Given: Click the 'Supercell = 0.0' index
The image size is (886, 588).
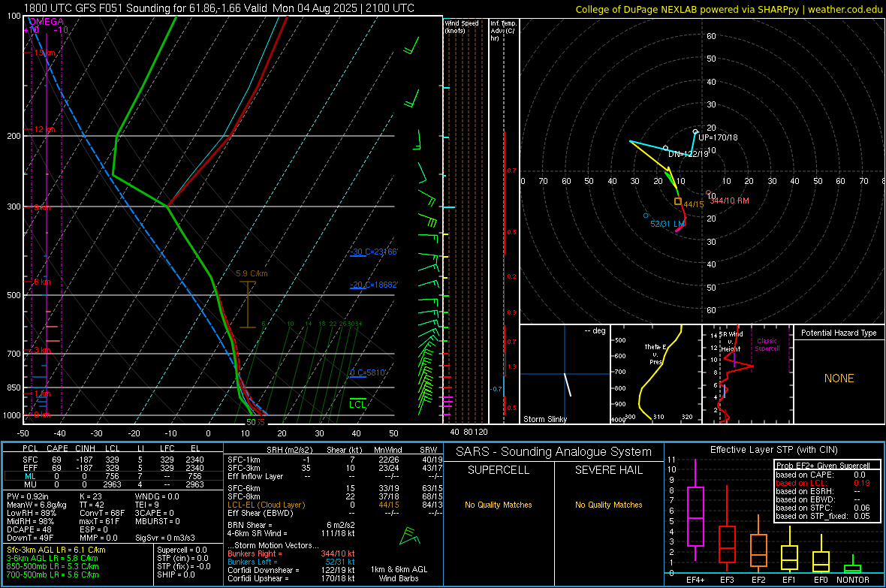Looking at the screenshot, I should point(182,550).
